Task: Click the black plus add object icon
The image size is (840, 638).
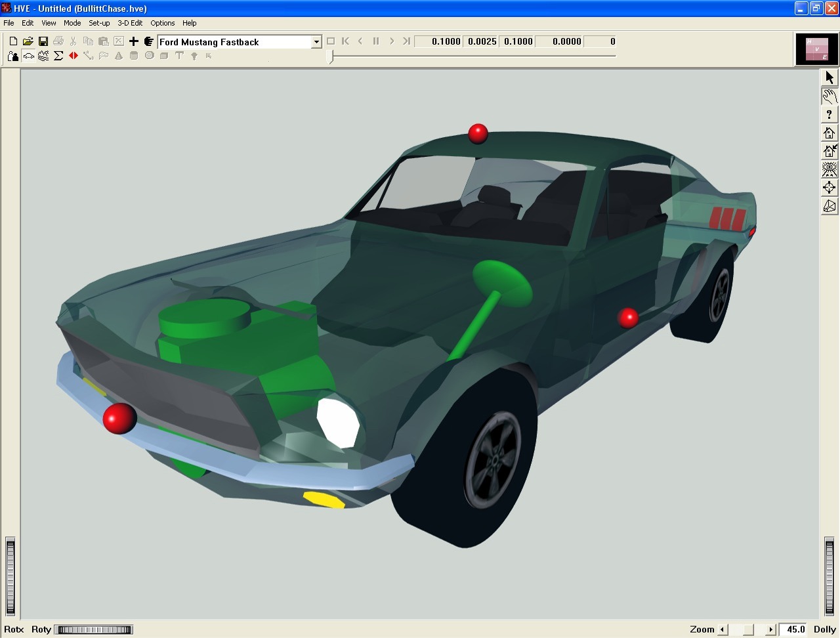Action: coord(134,41)
